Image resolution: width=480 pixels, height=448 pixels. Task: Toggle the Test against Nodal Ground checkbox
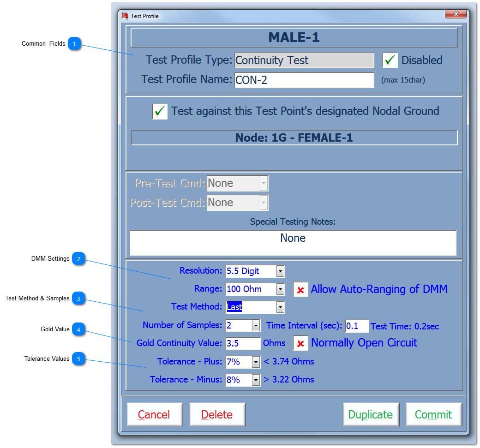(x=160, y=111)
